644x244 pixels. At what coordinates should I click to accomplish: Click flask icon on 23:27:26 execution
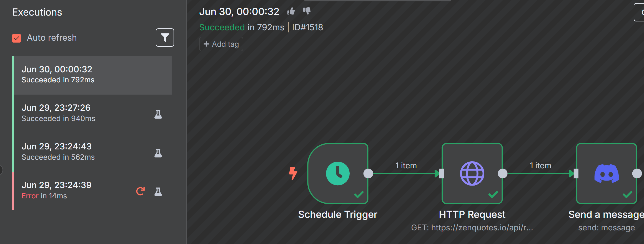point(158,114)
